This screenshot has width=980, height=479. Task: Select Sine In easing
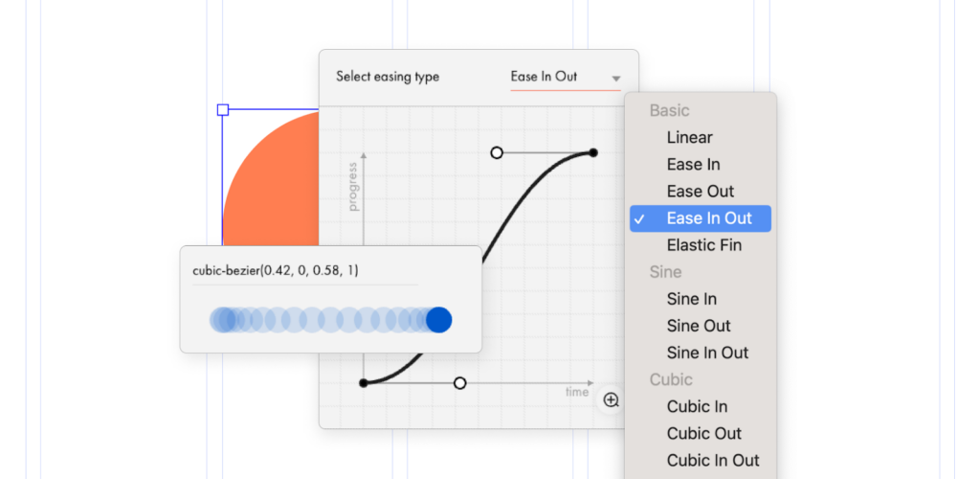(x=691, y=299)
